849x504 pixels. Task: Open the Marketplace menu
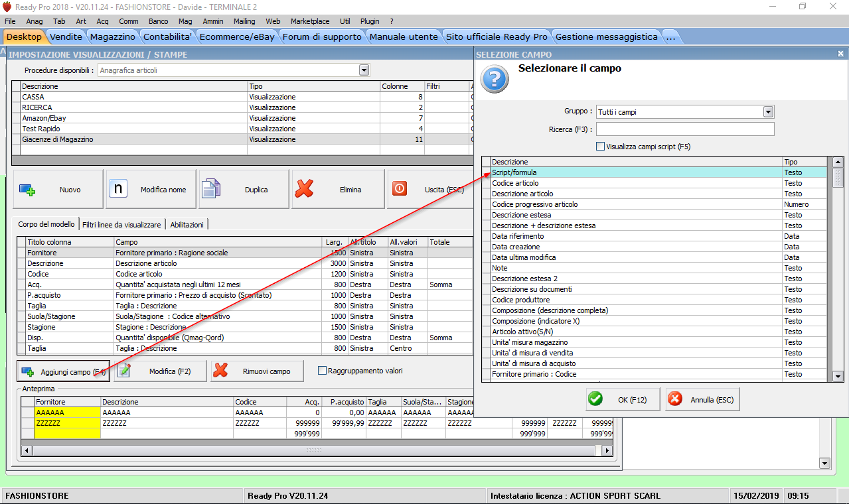(x=310, y=21)
